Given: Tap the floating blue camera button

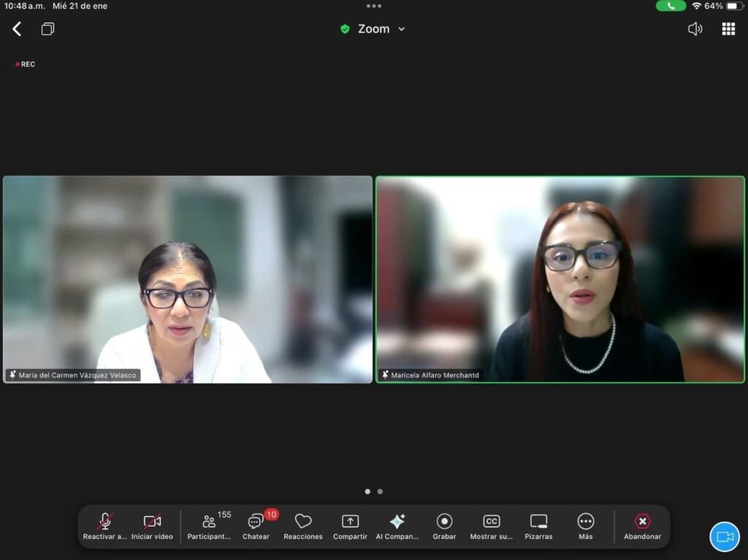Looking at the screenshot, I should 725,537.
